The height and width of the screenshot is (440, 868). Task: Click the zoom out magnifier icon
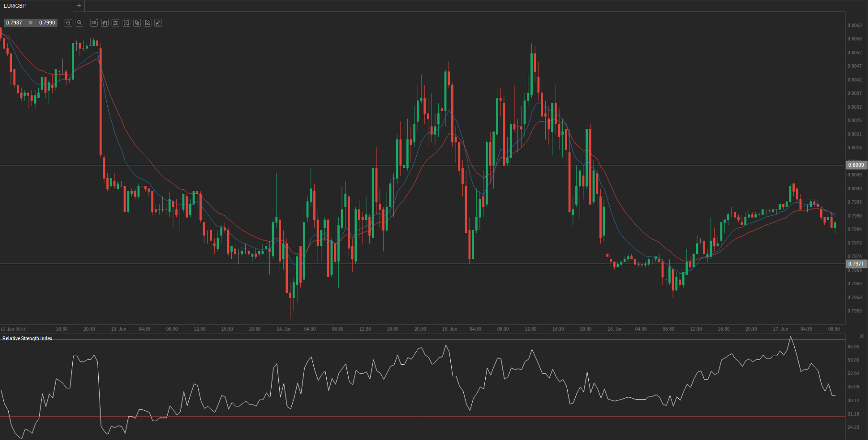pyautogui.click(x=69, y=23)
